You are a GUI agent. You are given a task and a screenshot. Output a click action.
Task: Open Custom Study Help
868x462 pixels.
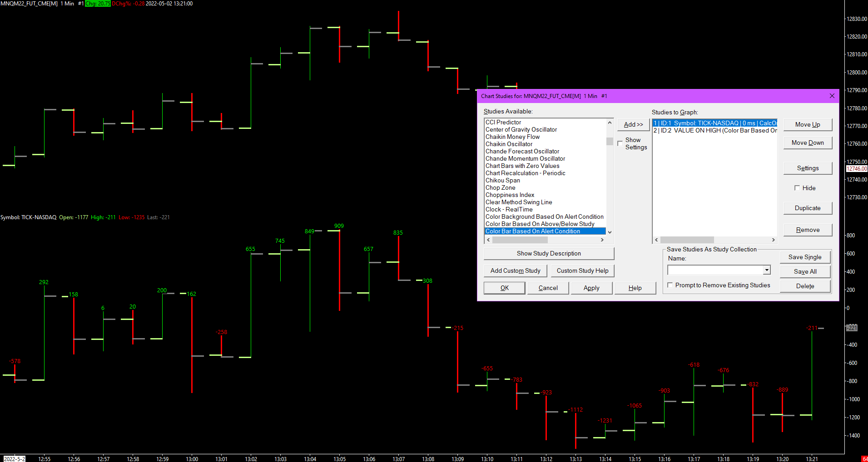tap(582, 270)
